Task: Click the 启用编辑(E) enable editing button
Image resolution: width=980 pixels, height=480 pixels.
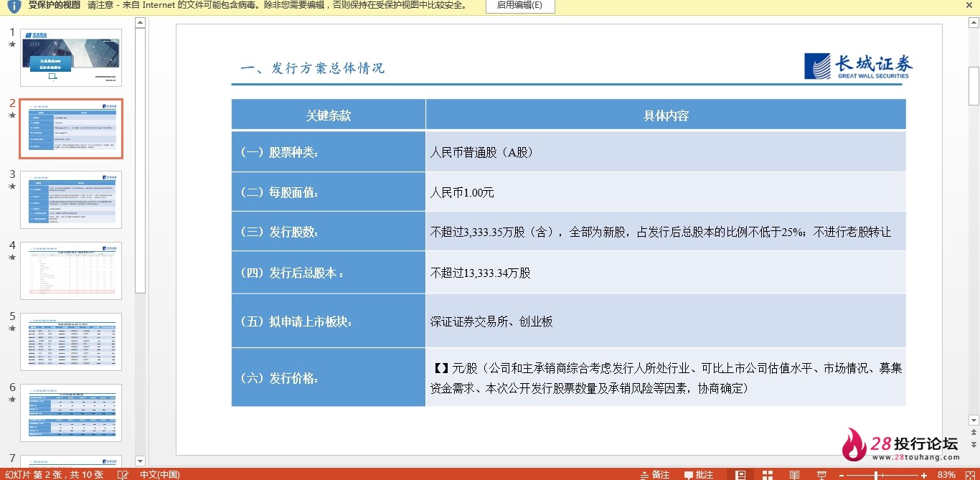Action: (519, 6)
